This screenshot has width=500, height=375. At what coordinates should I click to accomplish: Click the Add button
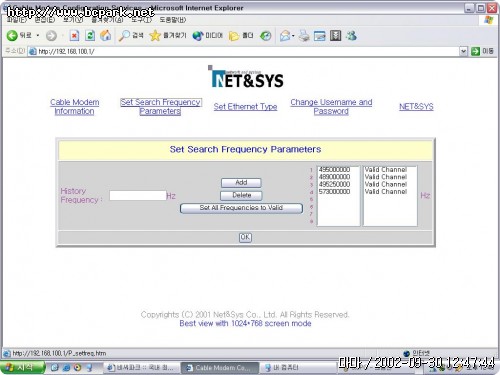tap(241, 183)
